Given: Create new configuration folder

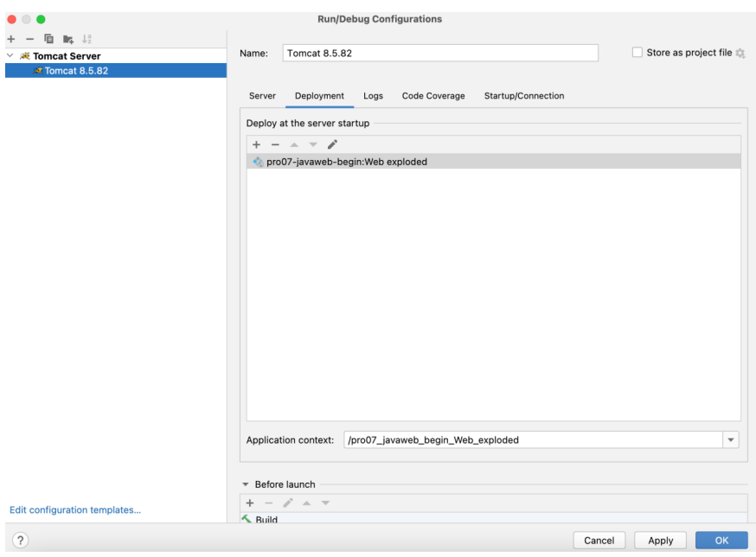Looking at the screenshot, I should [68, 39].
